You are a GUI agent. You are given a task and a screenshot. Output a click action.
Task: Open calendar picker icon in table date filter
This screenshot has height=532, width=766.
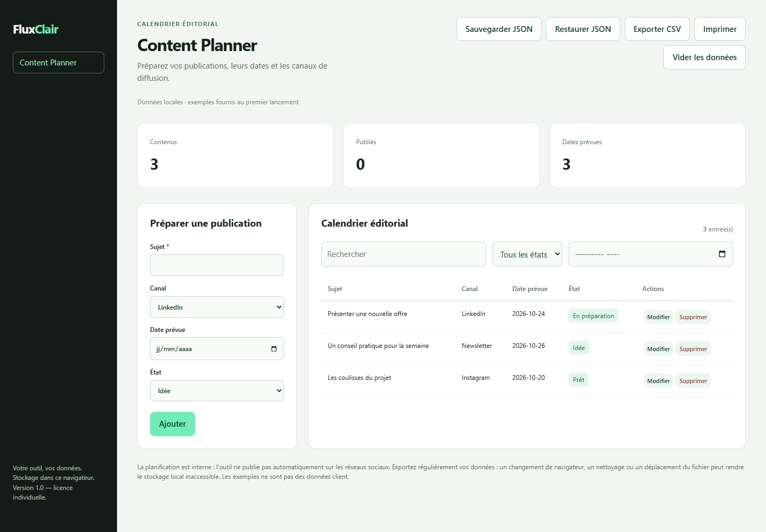pyautogui.click(x=722, y=254)
